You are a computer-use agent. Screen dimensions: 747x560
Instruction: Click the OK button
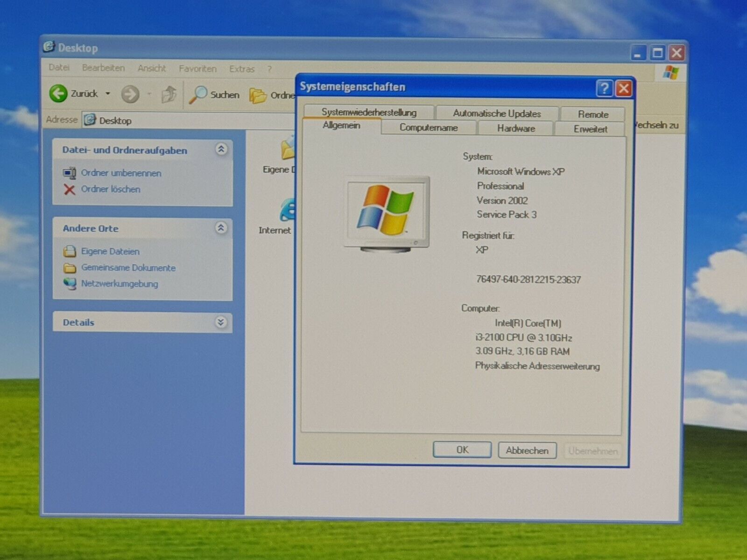pos(462,449)
